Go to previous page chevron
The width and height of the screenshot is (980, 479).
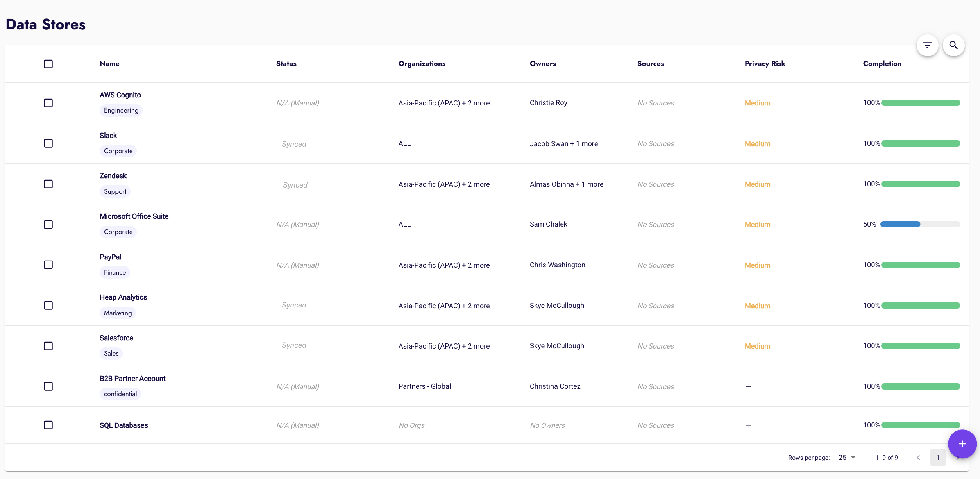918,458
